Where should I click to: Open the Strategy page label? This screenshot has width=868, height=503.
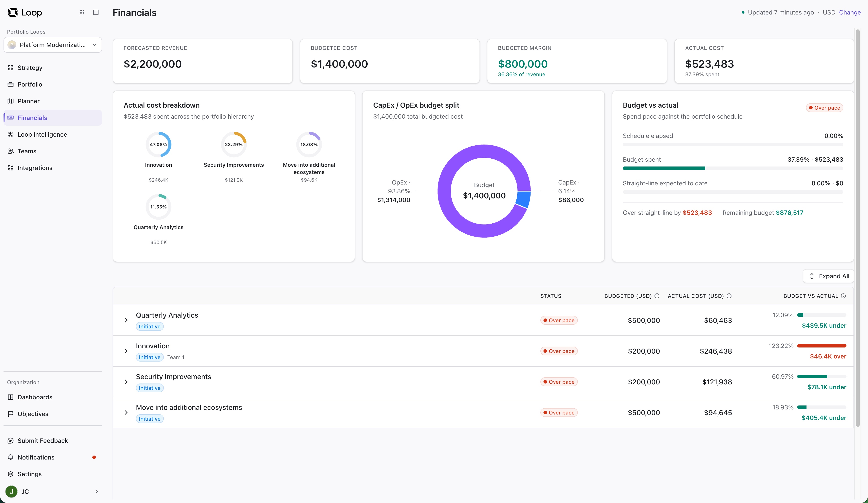[x=30, y=68]
